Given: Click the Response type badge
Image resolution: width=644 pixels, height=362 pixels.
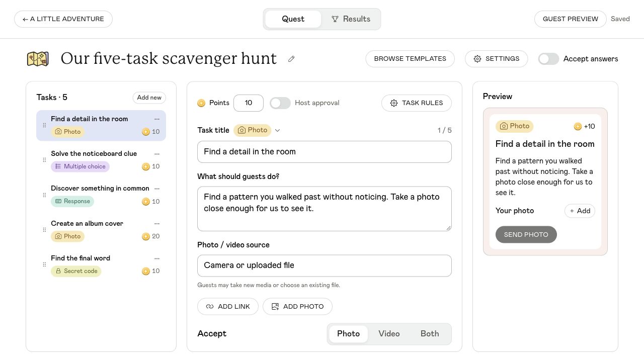Looking at the screenshot, I should [x=72, y=201].
